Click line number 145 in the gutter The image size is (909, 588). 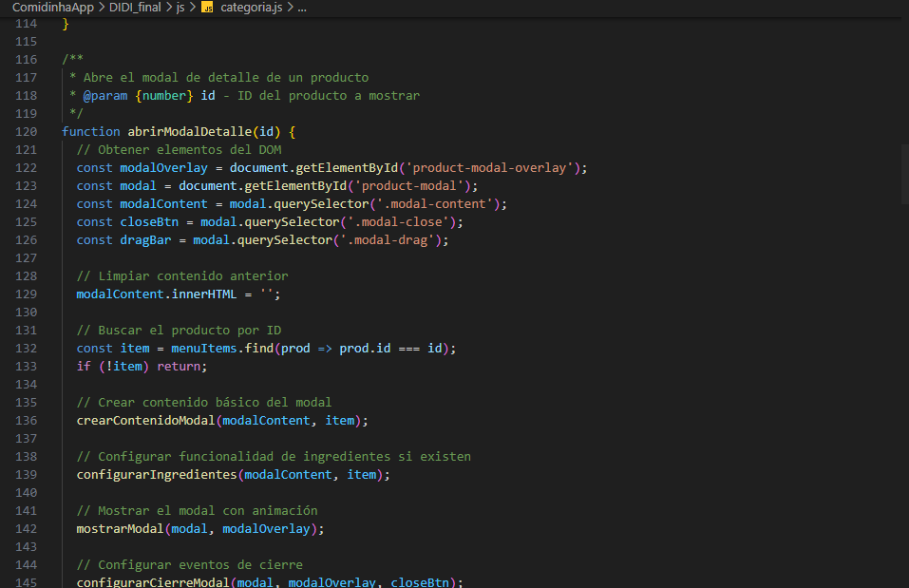coord(27,582)
